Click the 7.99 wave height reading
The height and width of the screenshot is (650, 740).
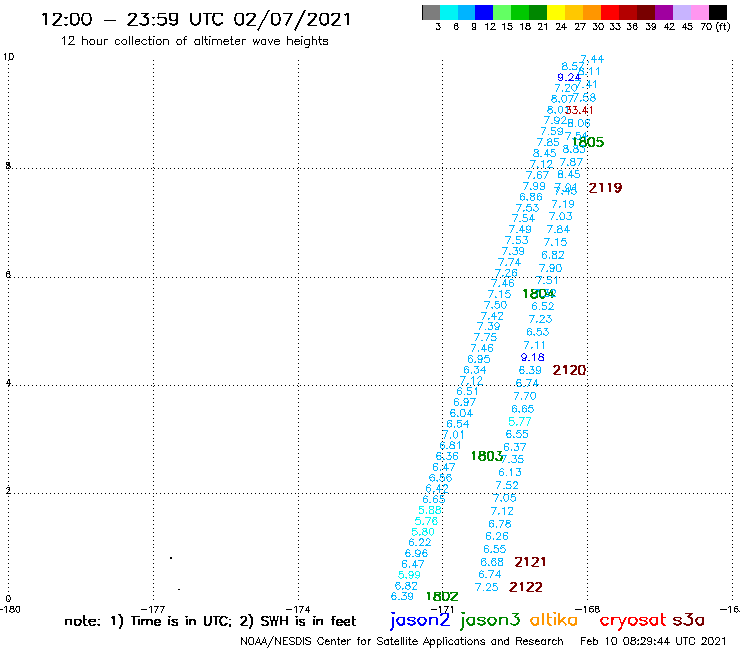click(x=534, y=186)
